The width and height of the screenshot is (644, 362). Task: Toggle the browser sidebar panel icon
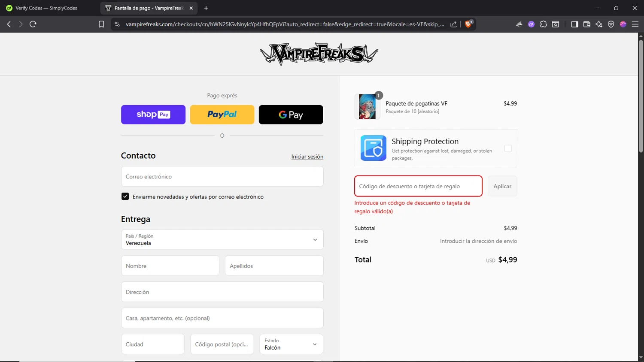[x=574, y=24]
